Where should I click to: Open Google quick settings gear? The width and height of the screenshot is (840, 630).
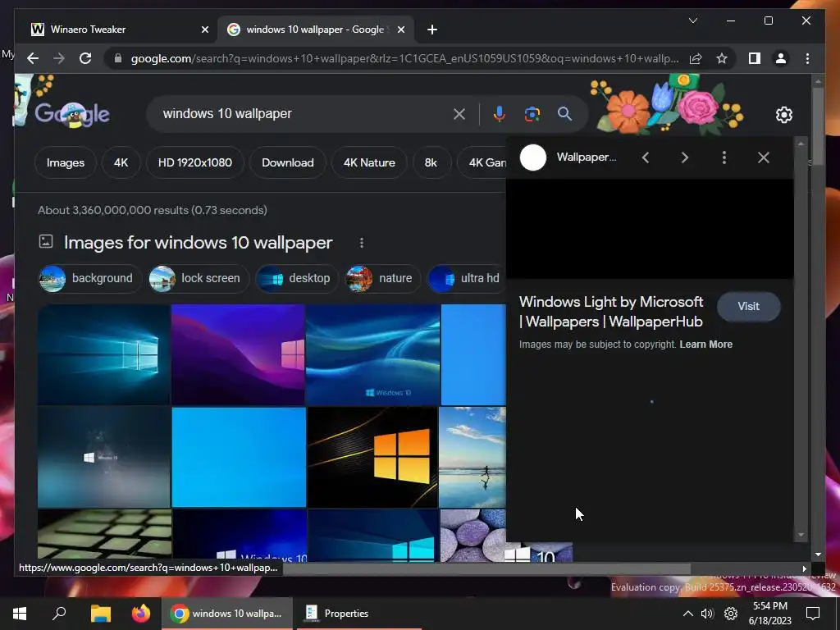[783, 115]
